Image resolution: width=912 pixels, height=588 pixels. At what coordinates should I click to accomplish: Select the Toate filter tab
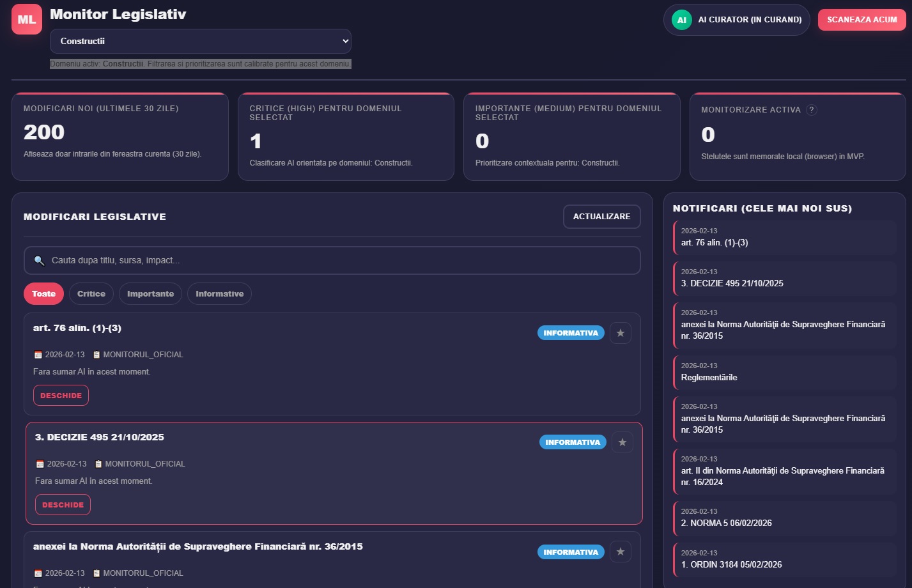pyautogui.click(x=44, y=294)
